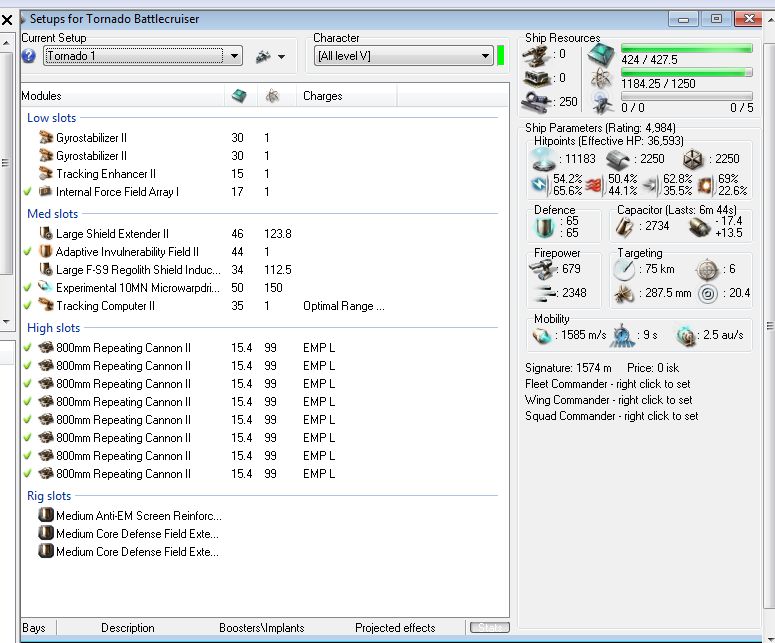Click the EM resistance icon beside 54.2%
This screenshot has width=775, height=643.
540,184
